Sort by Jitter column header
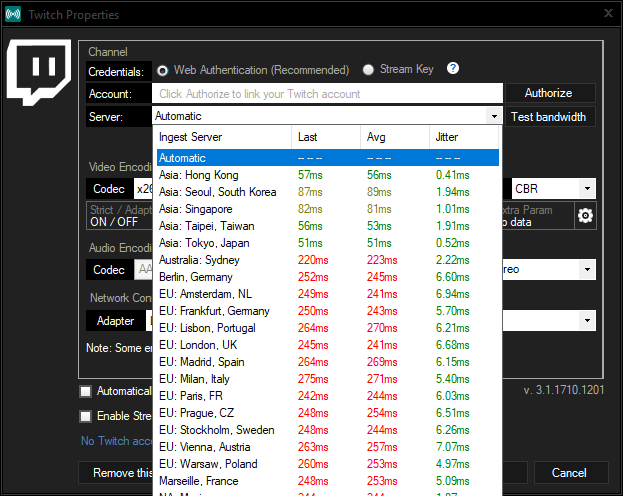 click(x=464, y=137)
